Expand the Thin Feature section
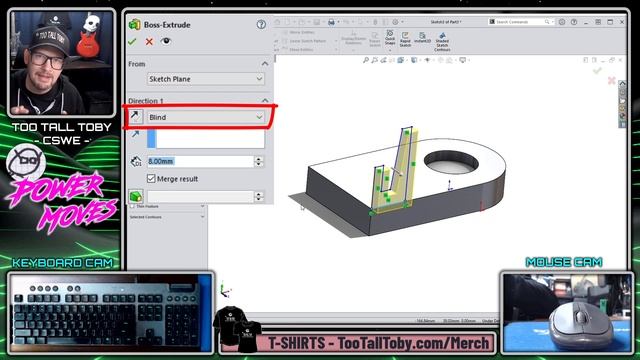640x360 pixels. pos(202,207)
